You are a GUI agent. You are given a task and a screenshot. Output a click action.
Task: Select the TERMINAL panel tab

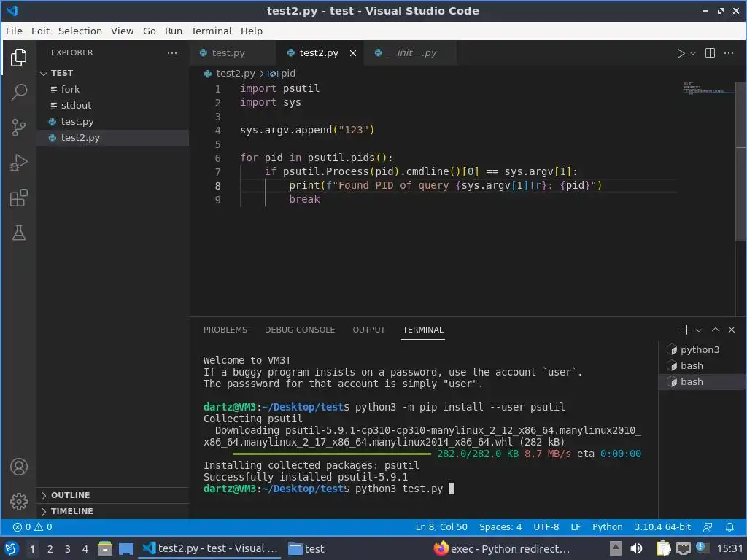click(422, 330)
